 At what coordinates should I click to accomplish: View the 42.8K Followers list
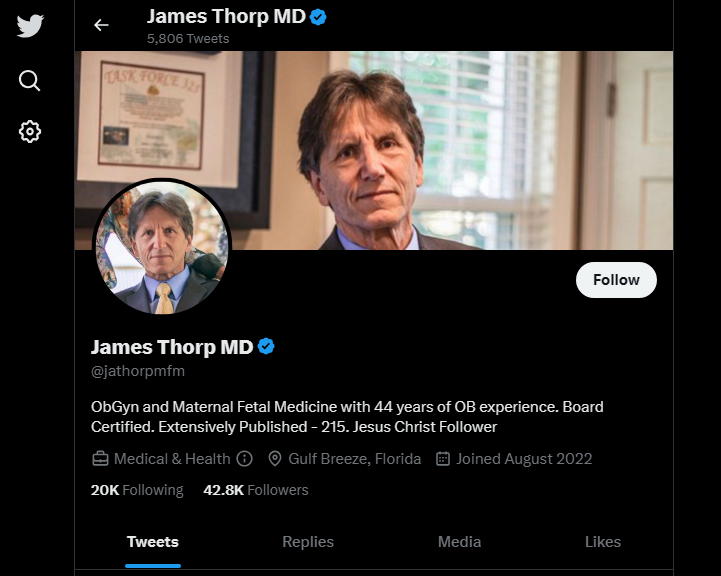click(256, 490)
